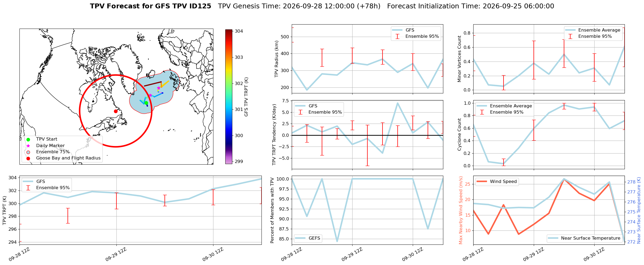
Task: Click the 299 tick on the colorbar
Action: (239, 162)
